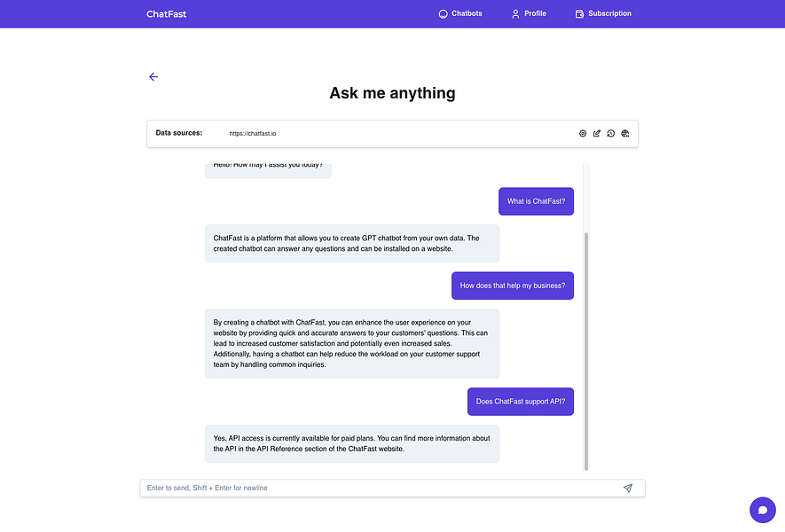Open the Subscription menu item
Image resolution: width=785 pixels, height=532 pixels.
(609, 13)
